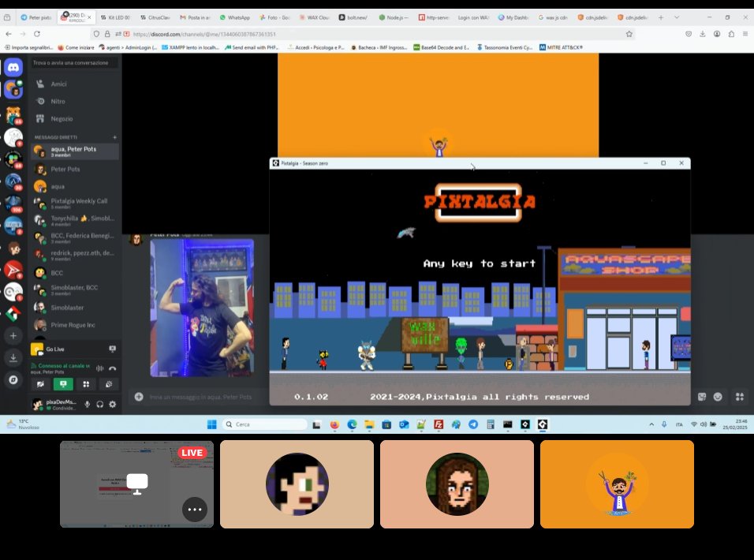
Task: Open Telegram from the taskbar
Action: click(x=473, y=424)
